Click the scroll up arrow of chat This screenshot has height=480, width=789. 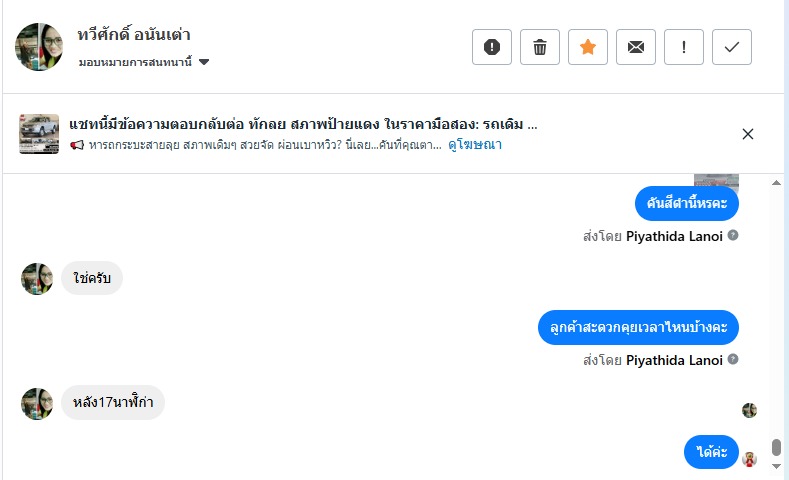777,184
